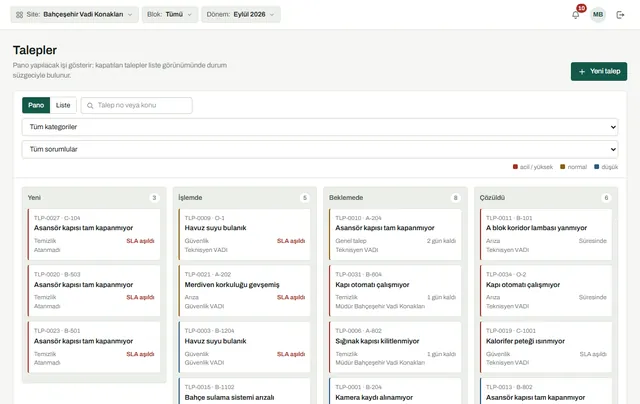Click the Beklemede column header
Viewport: 640px width, 404px height.
[346, 198]
